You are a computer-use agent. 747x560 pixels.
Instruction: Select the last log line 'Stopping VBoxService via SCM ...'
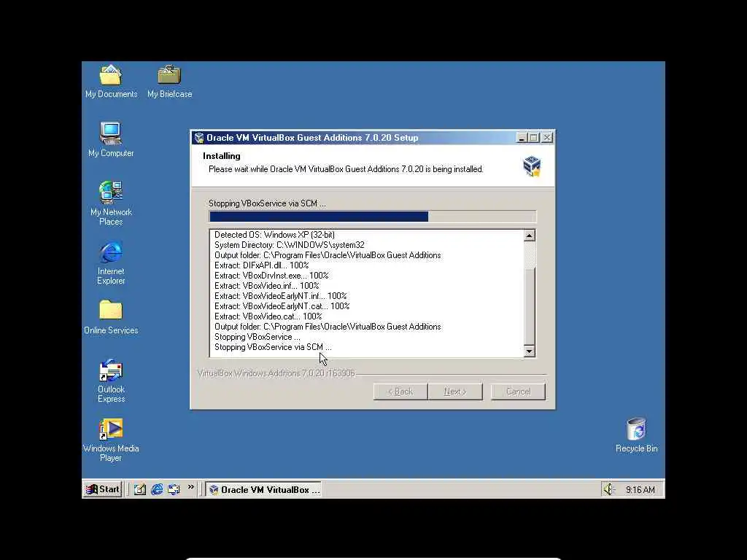[273, 347]
